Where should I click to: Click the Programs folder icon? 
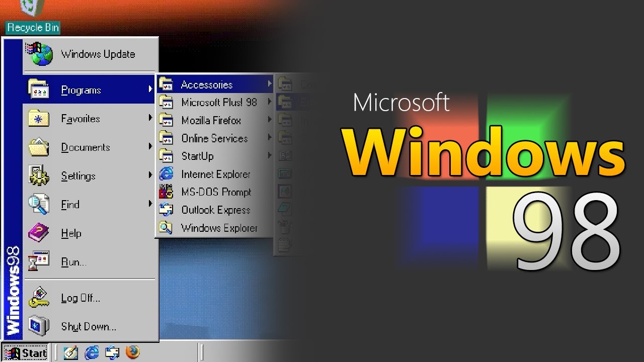[39, 89]
